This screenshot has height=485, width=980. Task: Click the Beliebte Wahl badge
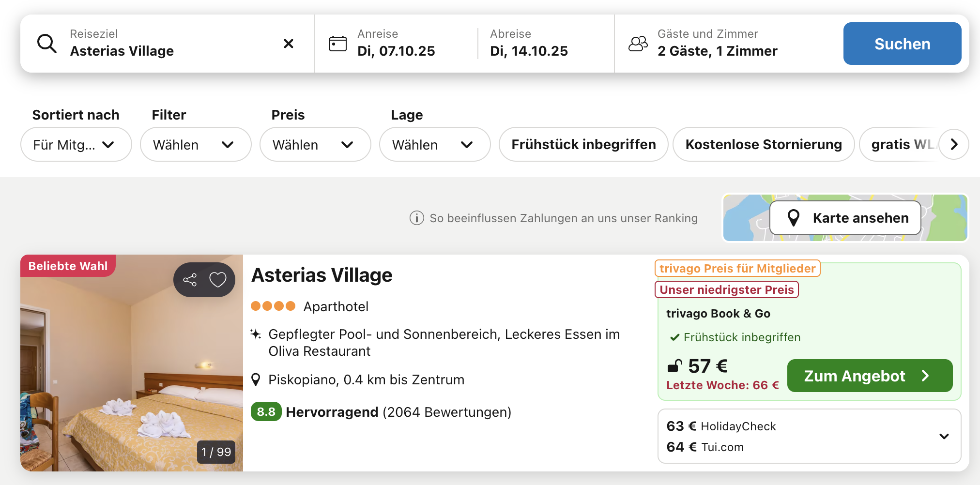pos(68,266)
